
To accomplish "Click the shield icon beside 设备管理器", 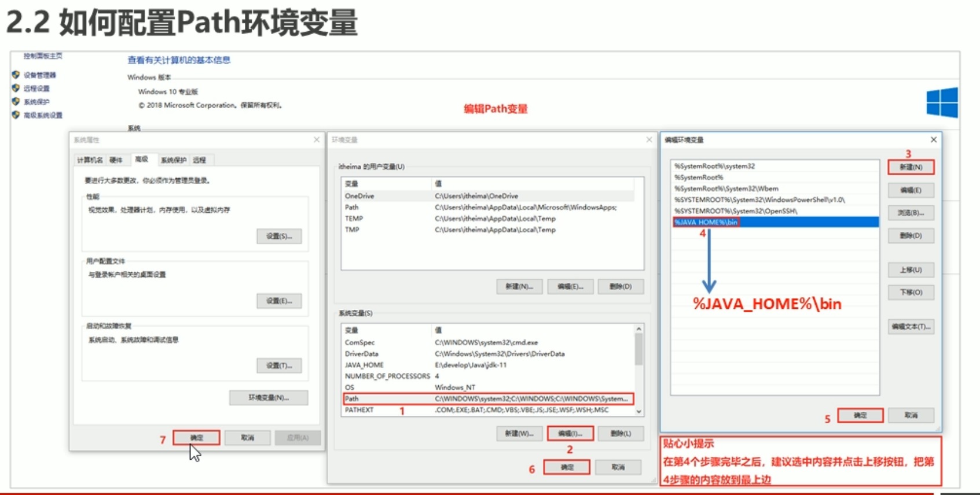I will click(16, 75).
